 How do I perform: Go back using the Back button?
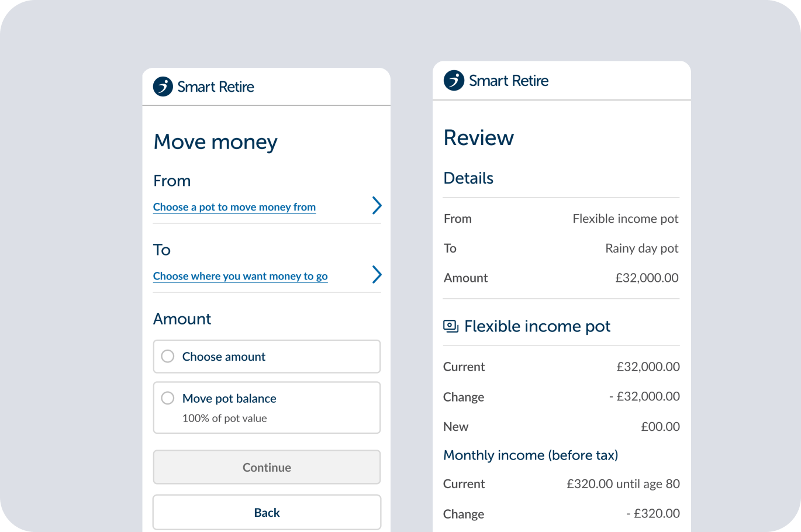click(267, 513)
